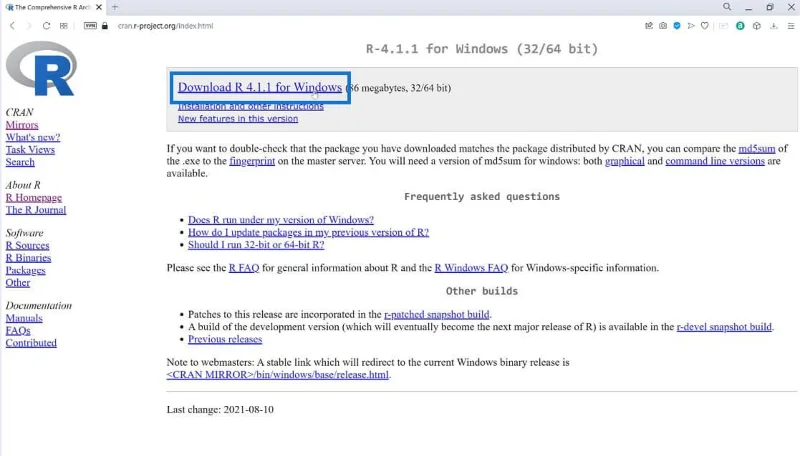This screenshot has width=800, height=456.
Task: Click the green 'a' extension icon
Action: 740,26
